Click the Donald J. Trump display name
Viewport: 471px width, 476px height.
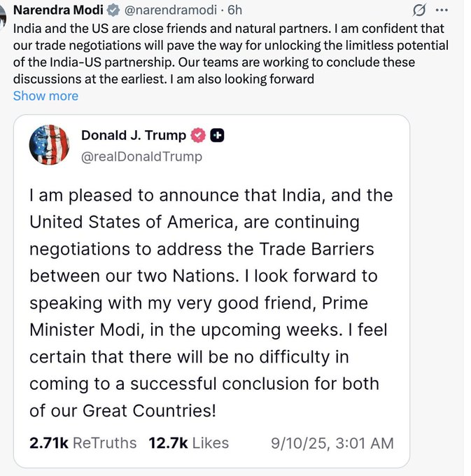(134, 136)
